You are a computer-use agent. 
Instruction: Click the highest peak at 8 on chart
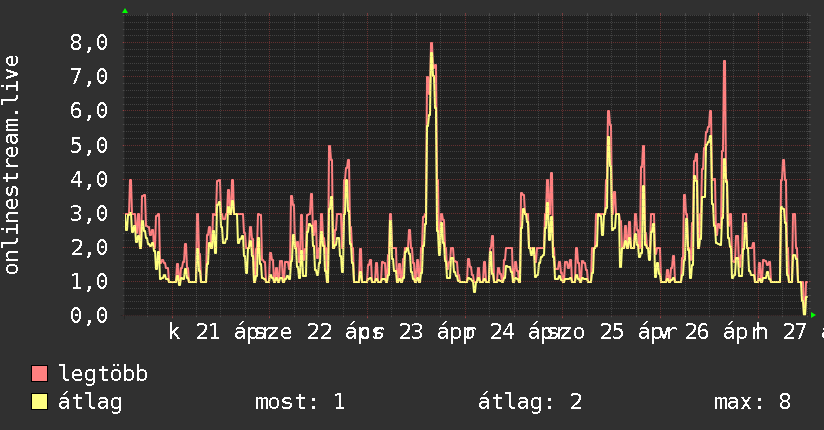click(x=431, y=44)
